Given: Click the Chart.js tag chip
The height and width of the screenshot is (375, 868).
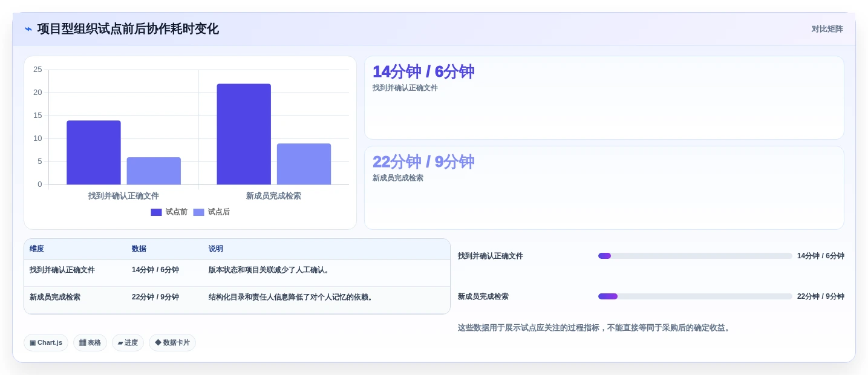Looking at the screenshot, I should point(46,343).
